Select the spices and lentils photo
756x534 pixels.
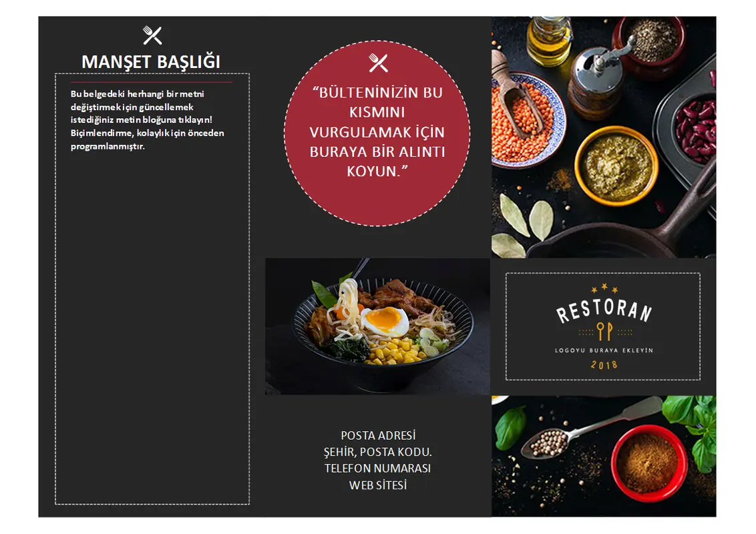pyautogui.click(x=604, y=137)
